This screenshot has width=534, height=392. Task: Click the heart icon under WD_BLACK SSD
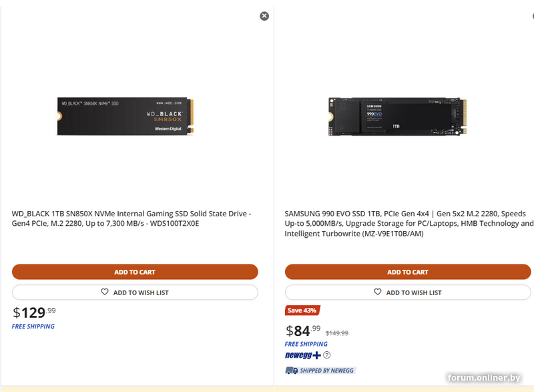pos(105,292)
